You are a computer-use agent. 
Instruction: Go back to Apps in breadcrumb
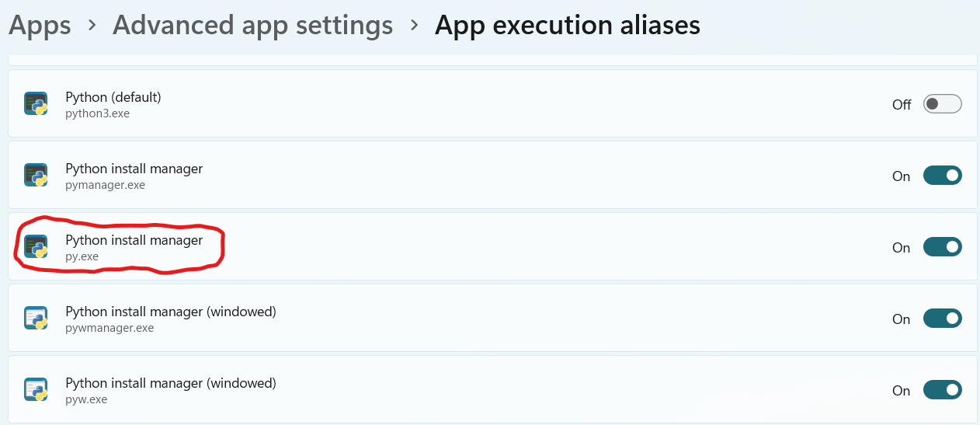click(x=40, y=26)
